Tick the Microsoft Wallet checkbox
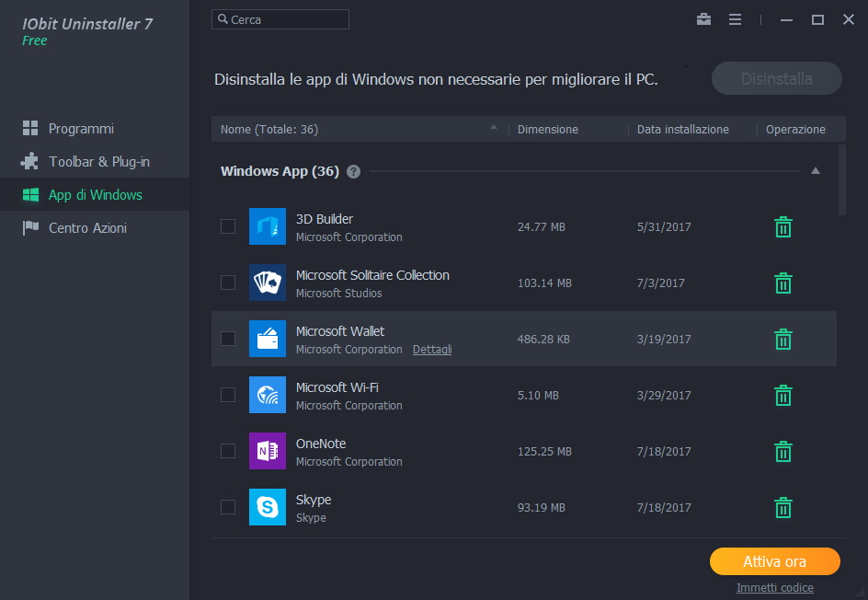Image resolution: width=868 pixels, height=600 pixels. (228, 339)
